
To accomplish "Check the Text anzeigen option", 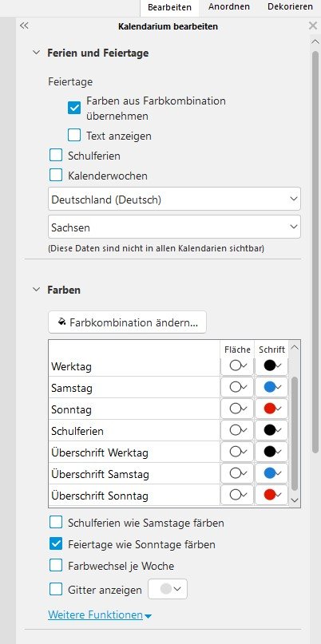I will click(74, 135).
